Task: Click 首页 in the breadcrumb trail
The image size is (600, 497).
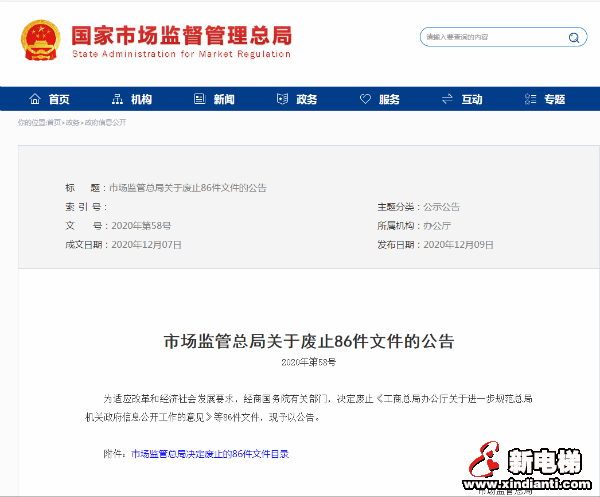Action: (x=55, y=122)
